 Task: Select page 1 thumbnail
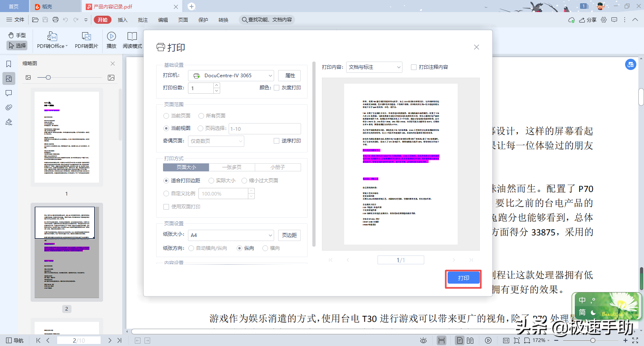[x=67, y=137]
